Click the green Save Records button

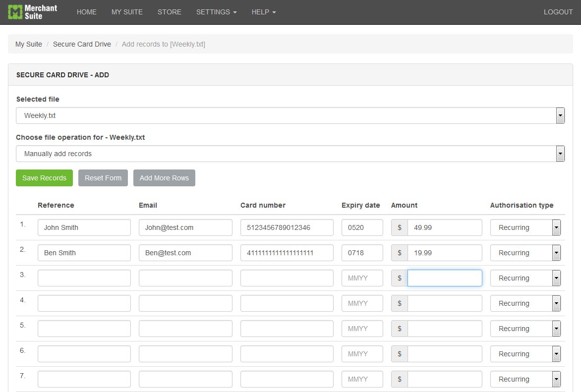(45, 178)
